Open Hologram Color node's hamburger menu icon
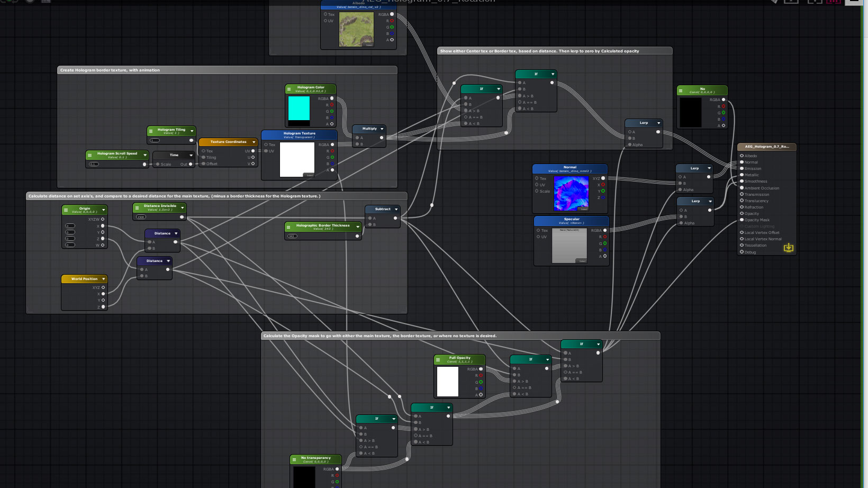The width and height of the screenshot is (868, 488). pos(289,89)
